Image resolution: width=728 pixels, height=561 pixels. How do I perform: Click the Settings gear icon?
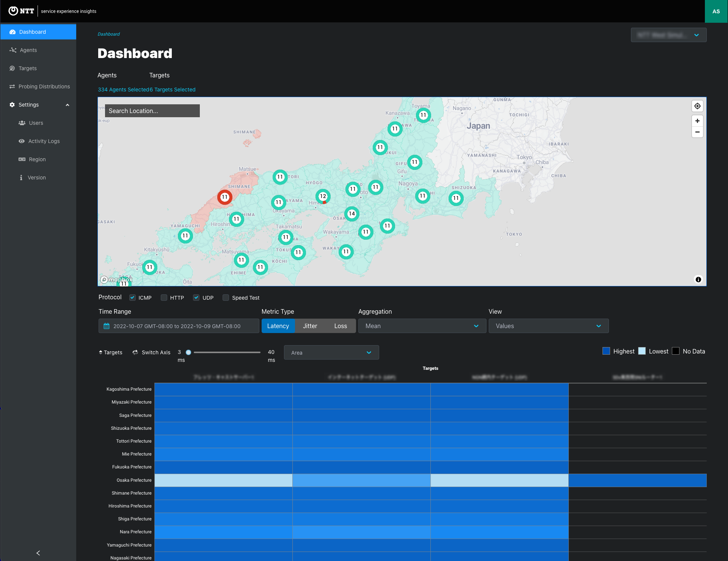(12, 105)
